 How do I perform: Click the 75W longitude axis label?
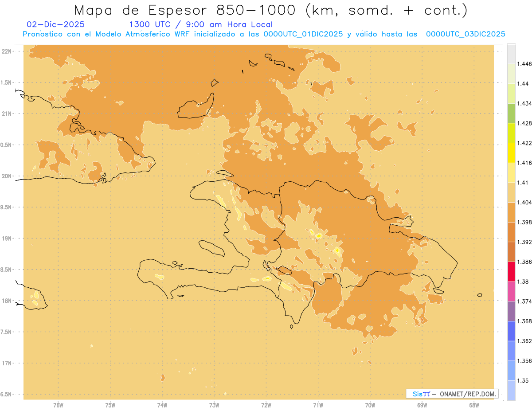[110, 405]
